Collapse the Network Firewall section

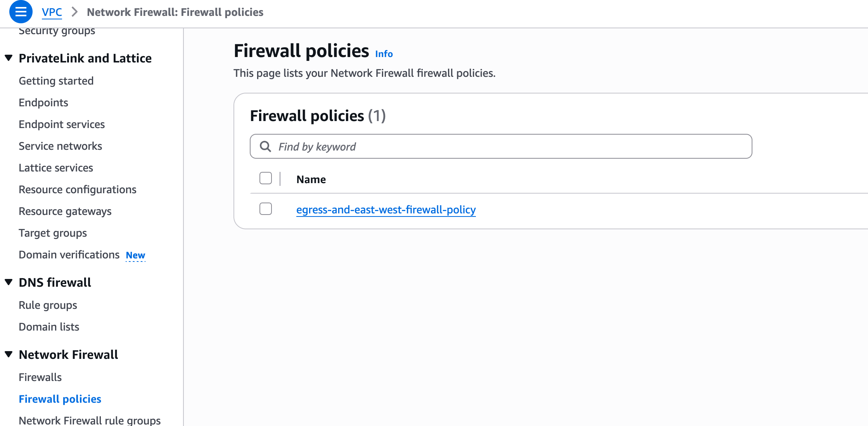(9, 355)
